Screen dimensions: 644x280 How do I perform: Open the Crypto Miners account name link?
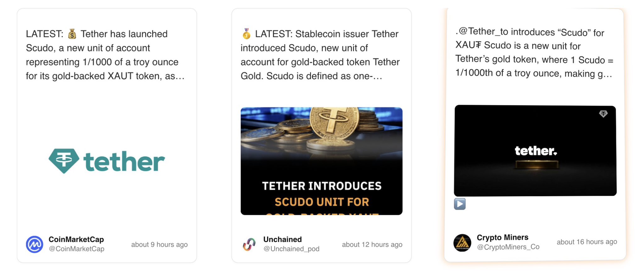click(x=502, y=237)
